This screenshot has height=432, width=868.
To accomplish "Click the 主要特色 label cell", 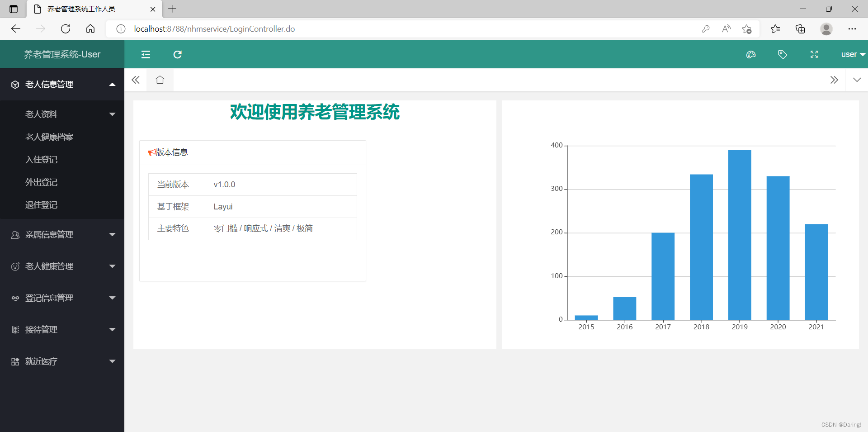I will pos(177,228).
